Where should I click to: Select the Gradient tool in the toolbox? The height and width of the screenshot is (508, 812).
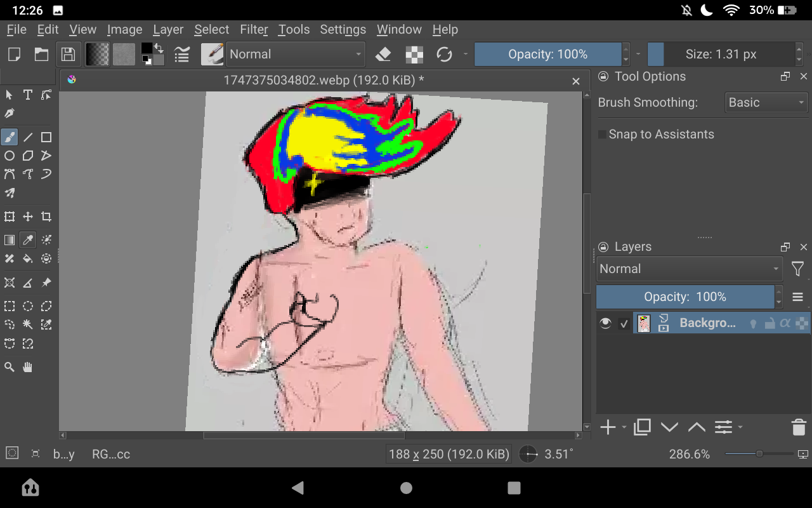[10, 240]
